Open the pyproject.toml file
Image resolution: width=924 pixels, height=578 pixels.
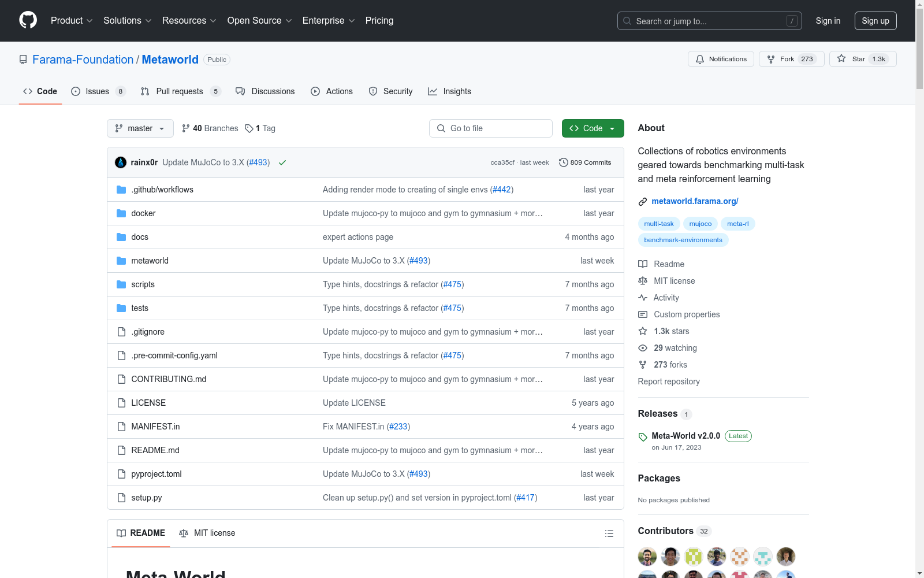pyautogui.click(x=157, y=474)
